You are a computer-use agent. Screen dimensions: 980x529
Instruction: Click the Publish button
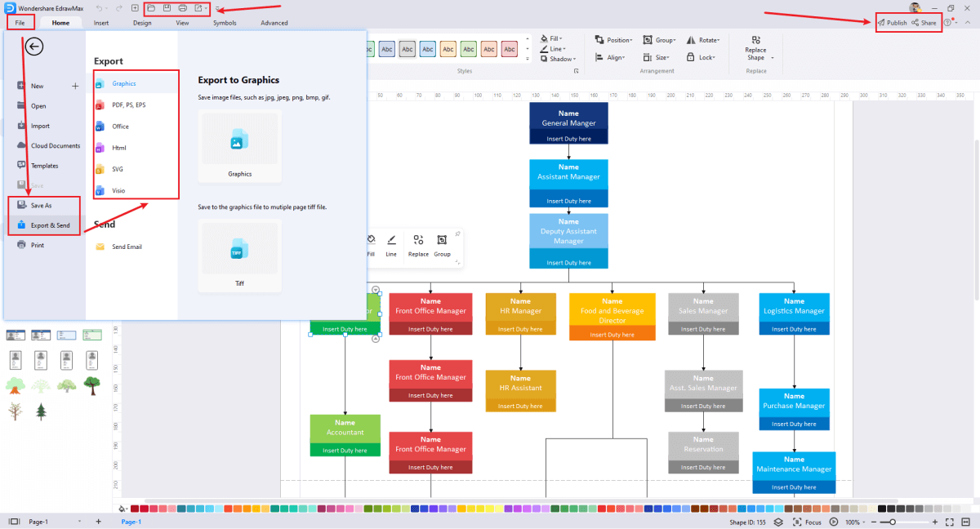pyautogui.click(x=892, y=23)
